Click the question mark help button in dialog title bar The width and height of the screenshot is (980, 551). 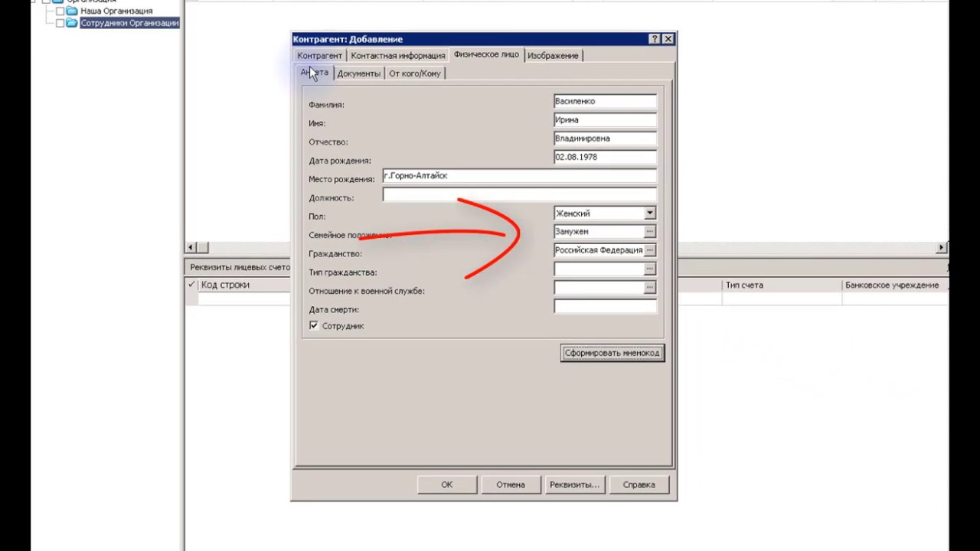655,39
